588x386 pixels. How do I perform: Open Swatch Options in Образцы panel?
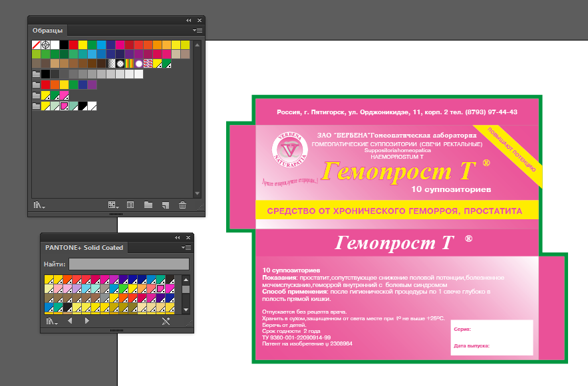click(x=130, y=205)
